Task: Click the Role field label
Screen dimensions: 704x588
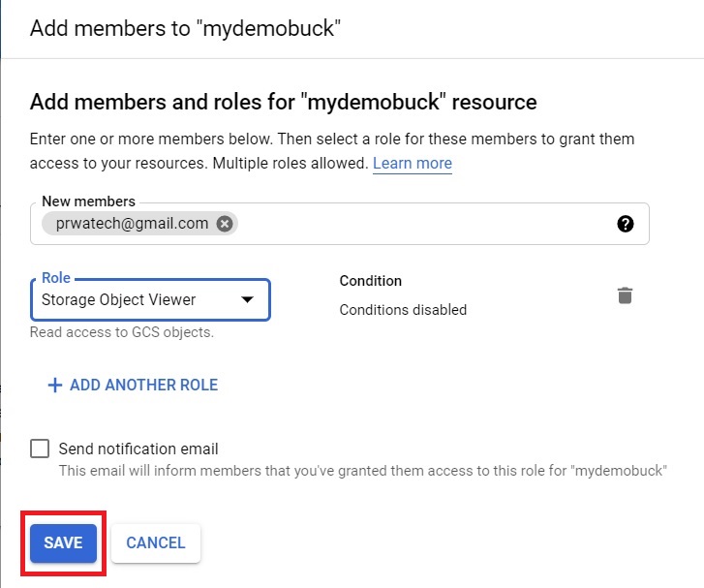Action: pyautogui.click(x=55, y=278)
